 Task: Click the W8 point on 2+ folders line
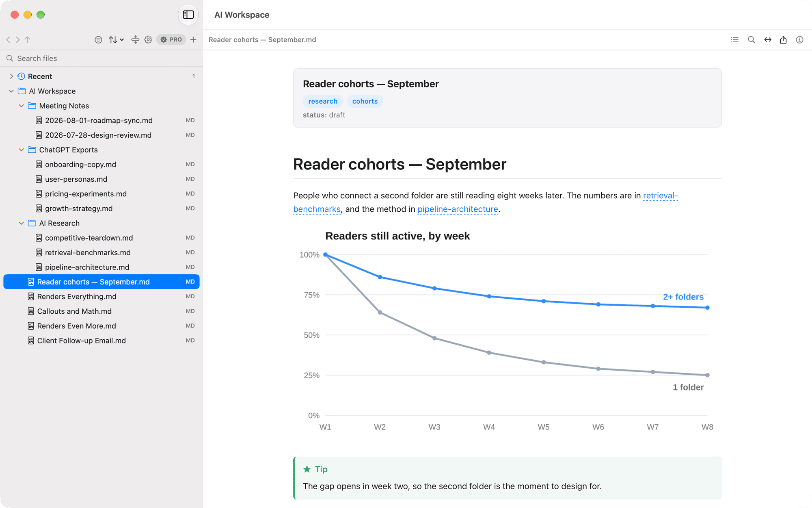(x=707, y=308)
